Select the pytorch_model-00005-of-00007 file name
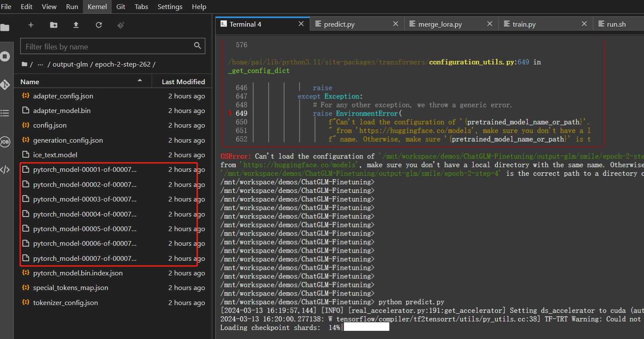 (85, 229)
